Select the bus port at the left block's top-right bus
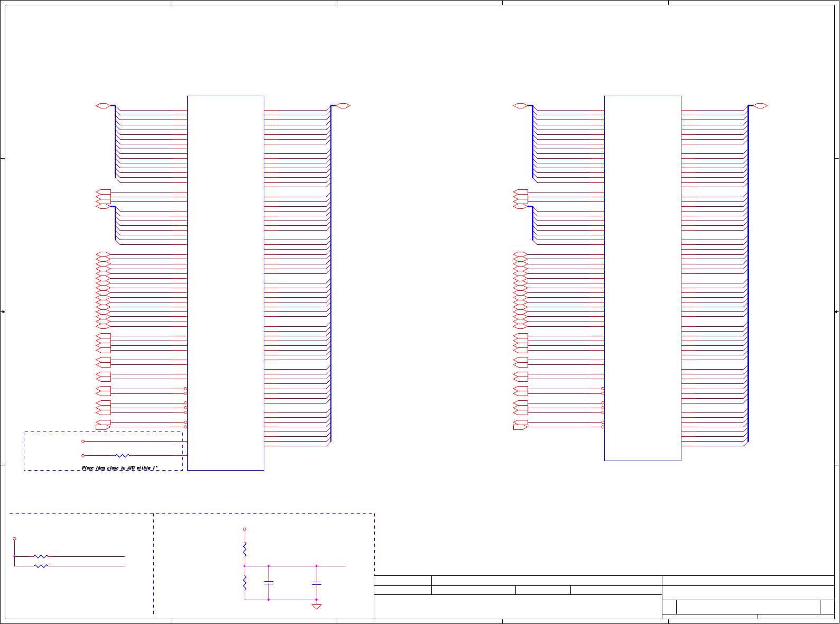The width and height of the screenshot is (840, 624). pyautogui.click(x=344, y=106)
